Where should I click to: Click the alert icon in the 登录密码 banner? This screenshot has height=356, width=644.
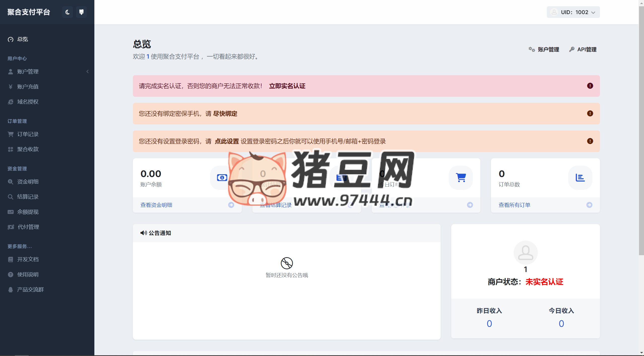590,141
